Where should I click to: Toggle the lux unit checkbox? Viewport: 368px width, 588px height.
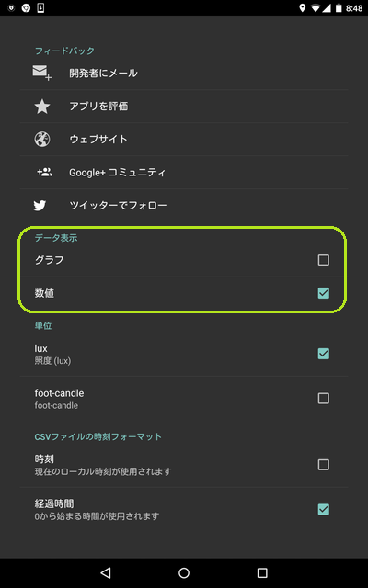(323, 354)
